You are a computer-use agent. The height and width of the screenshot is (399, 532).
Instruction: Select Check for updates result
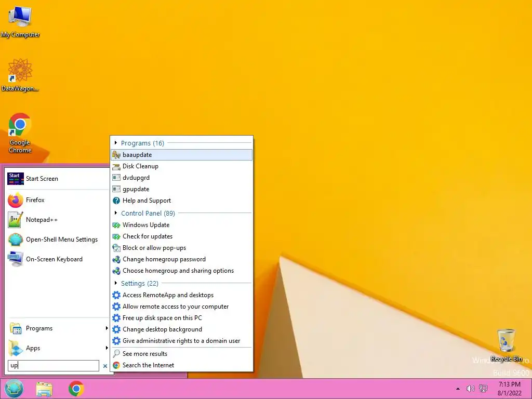point(181,236)
